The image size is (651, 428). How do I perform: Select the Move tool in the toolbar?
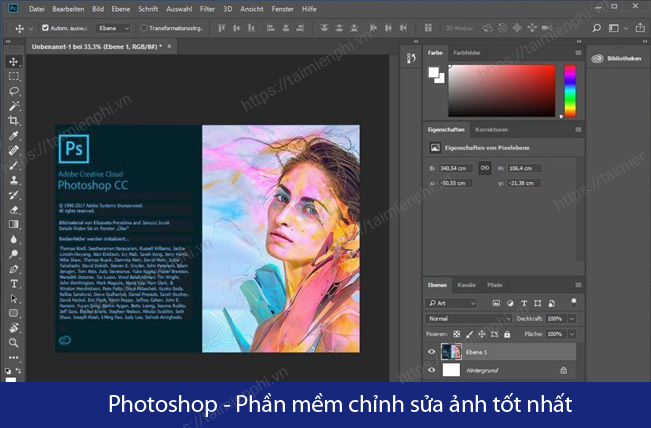point(13,61)
